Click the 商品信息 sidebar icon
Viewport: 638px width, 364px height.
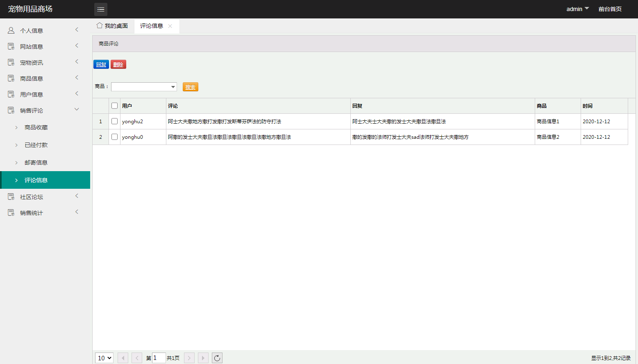point(11,78)
